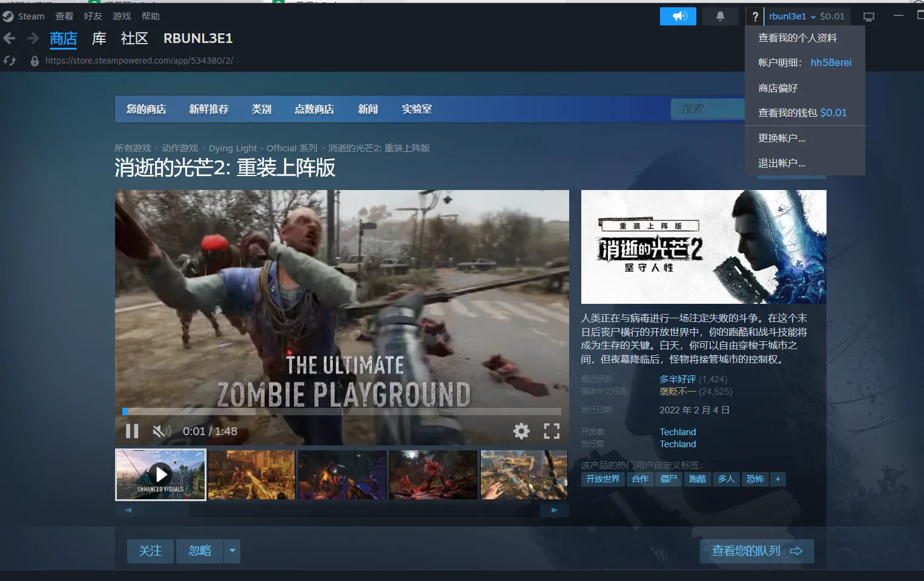This screenshot has height=581, width=924.
Task: Pause the trailer video
Action: point(132,431)
